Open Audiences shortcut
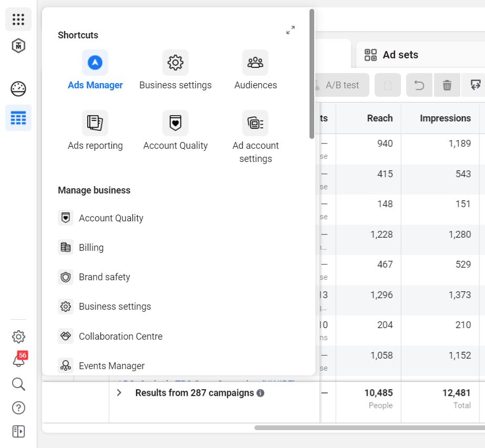This screenshot has width=485, height=448. (255, 70)
